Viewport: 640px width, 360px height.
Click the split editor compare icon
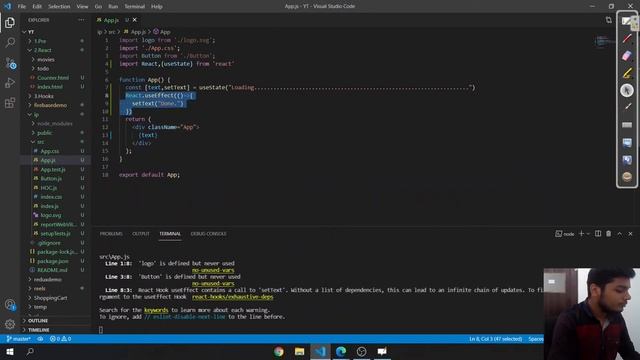pos(609,20)
